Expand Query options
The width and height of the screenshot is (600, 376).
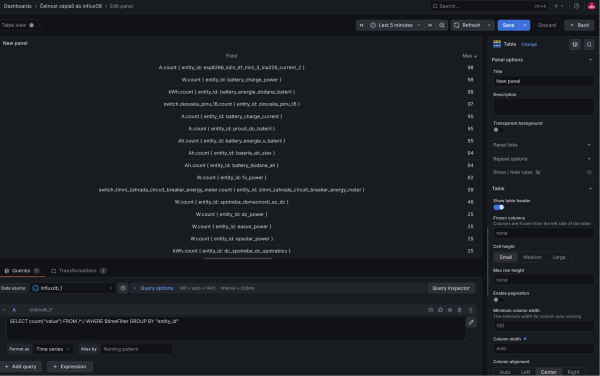click(157, 288)
